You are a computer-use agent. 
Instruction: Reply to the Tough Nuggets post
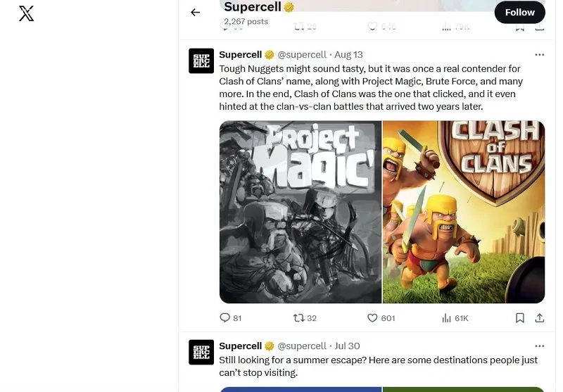(x=231, y=318)
